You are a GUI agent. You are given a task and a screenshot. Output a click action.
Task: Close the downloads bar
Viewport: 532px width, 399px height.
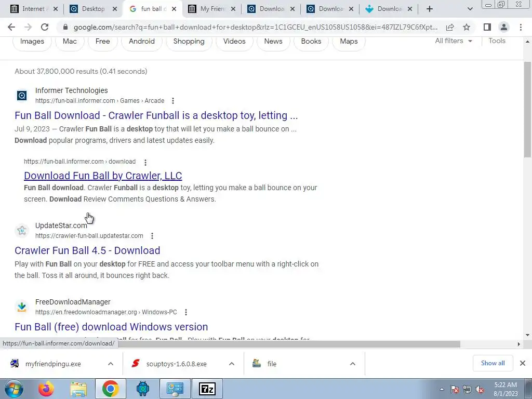pos(523,363)
